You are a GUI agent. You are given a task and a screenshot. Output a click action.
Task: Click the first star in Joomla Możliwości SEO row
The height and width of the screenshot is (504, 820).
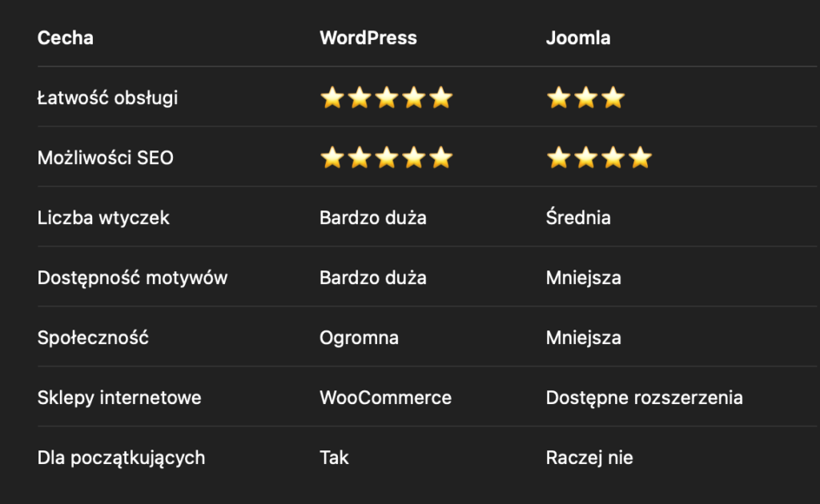pyautogui.click(x=558, y=158)
